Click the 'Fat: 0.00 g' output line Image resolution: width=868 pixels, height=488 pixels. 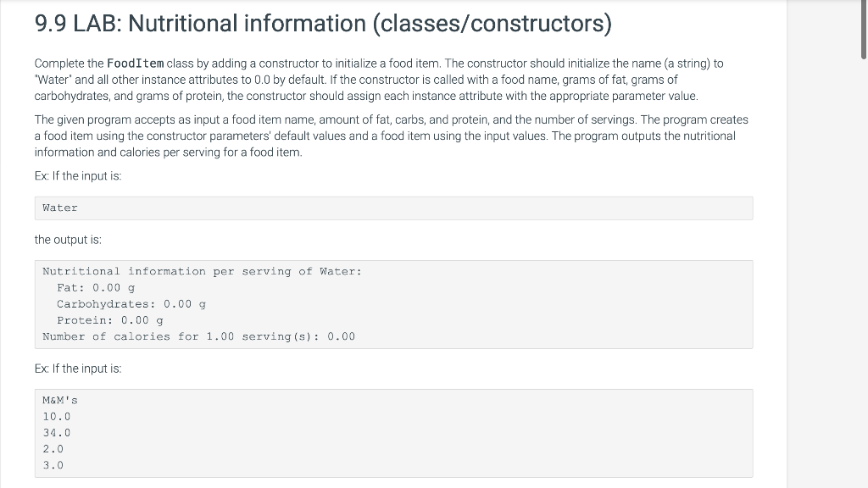[x=96, y=287]
